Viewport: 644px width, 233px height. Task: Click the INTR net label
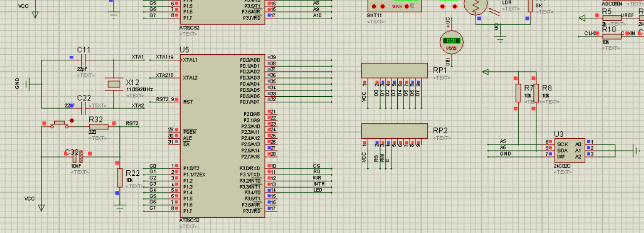[x=319, y=184]
